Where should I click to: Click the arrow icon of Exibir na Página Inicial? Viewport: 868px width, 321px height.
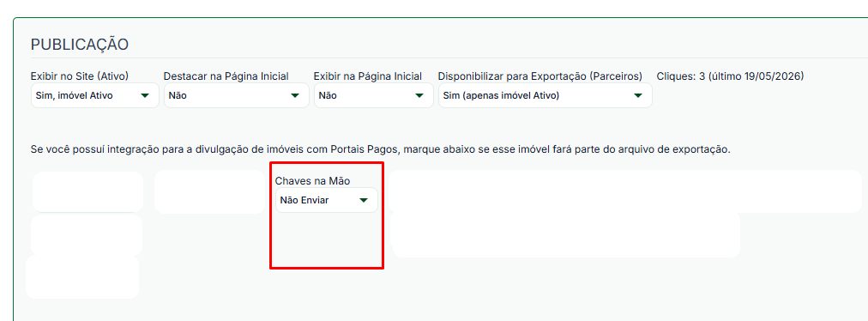(419, 95)
